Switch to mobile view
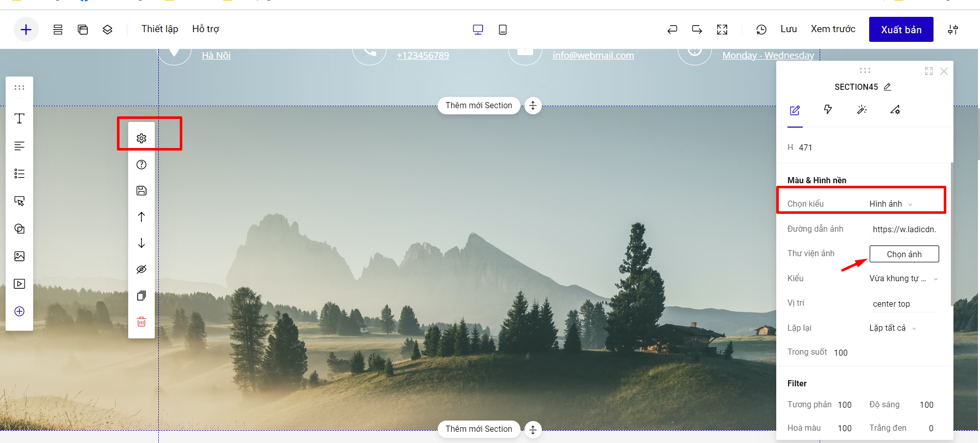This screenshot has width=980, height=443. pyautogui.click(x=503, y=30)
